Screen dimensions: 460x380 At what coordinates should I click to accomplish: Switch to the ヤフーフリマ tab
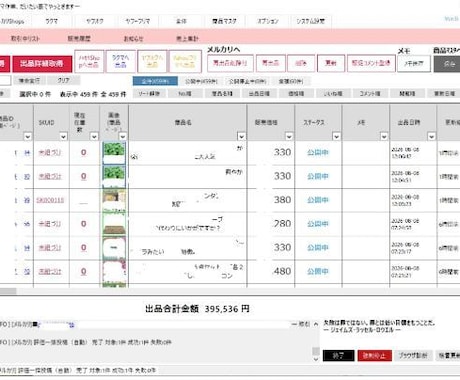[x=138, y=21]
